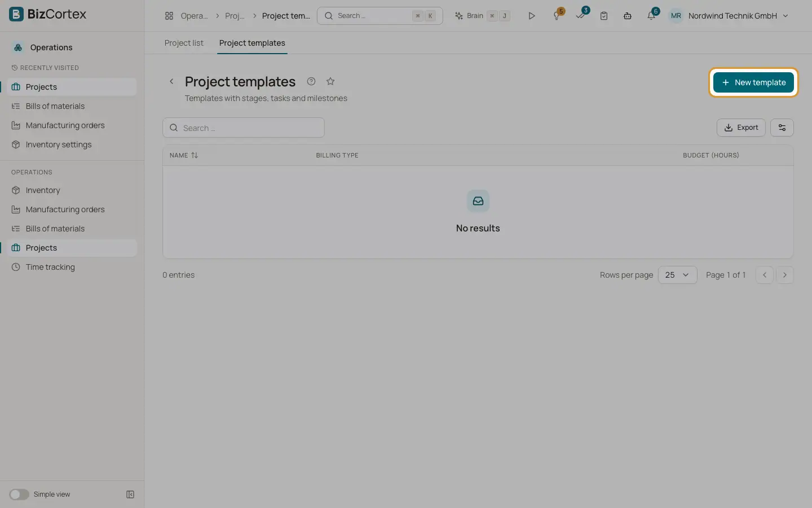Select the Project templates tab
The height and width of the screenshot is (508, 812).
[x=252, y=43]
